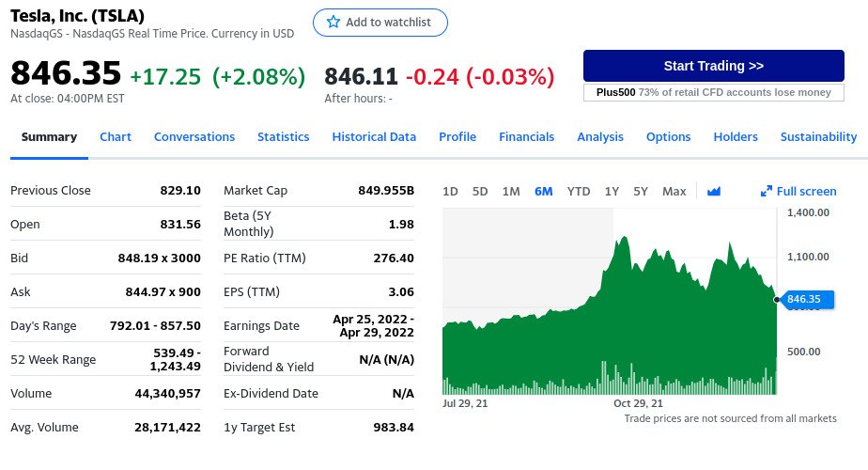Go to the Statistics tab
868x470 pixels.
tap(284, 137)
